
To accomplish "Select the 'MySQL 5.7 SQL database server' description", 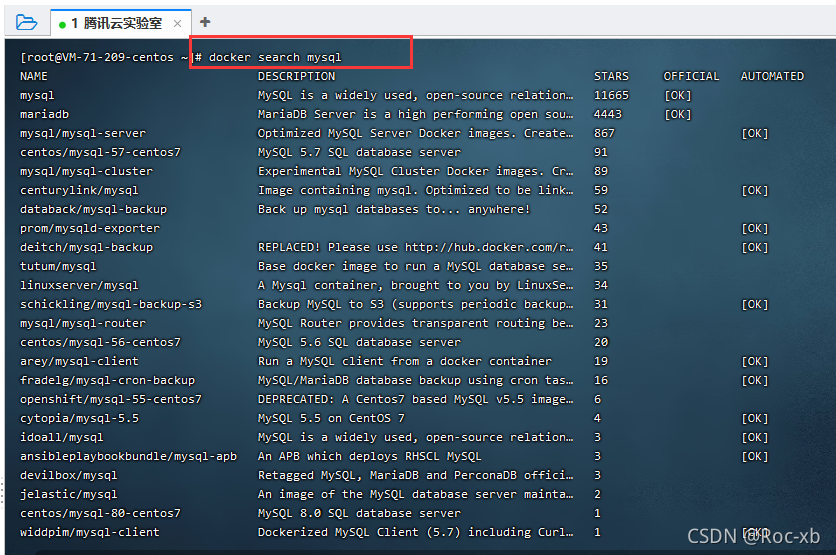I will [359, 152].
